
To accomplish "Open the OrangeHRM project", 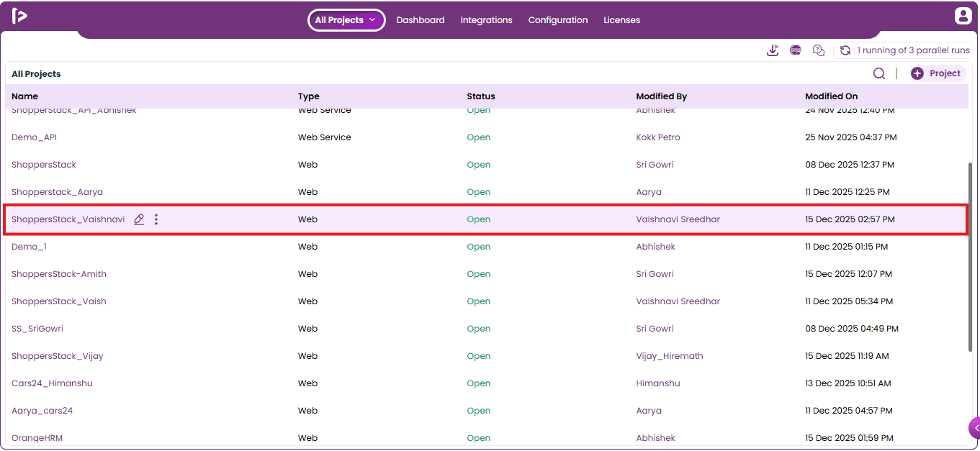I will point(37,438).
